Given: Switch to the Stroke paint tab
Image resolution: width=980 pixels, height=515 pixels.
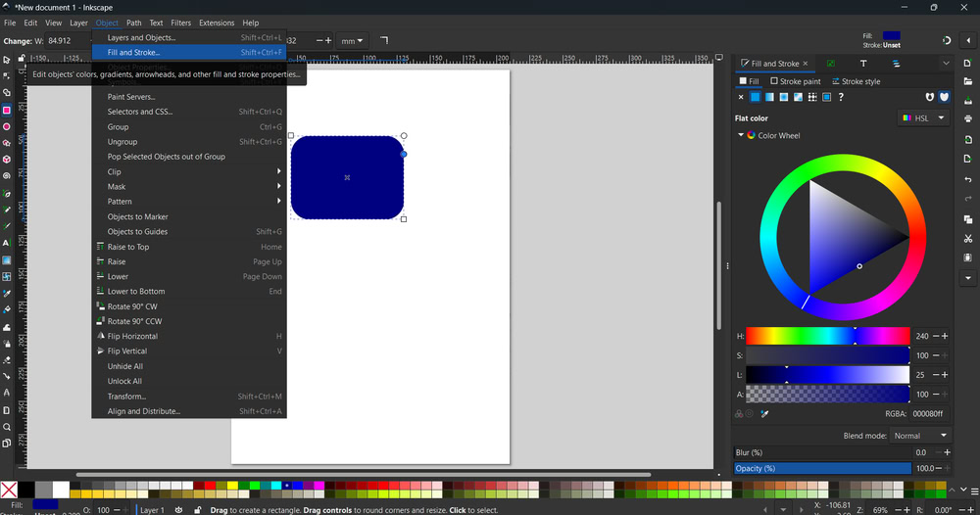Looking at the screenshot, I should [x=796, y=81].
